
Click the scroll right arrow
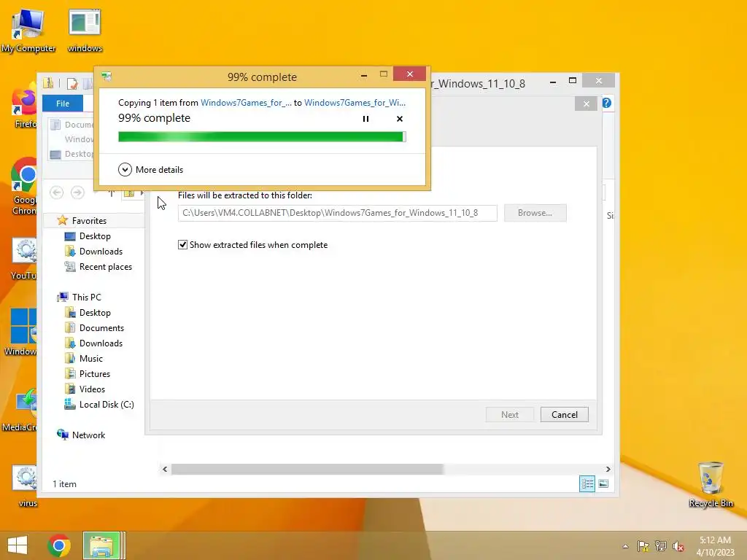click(x=608, y=469)
